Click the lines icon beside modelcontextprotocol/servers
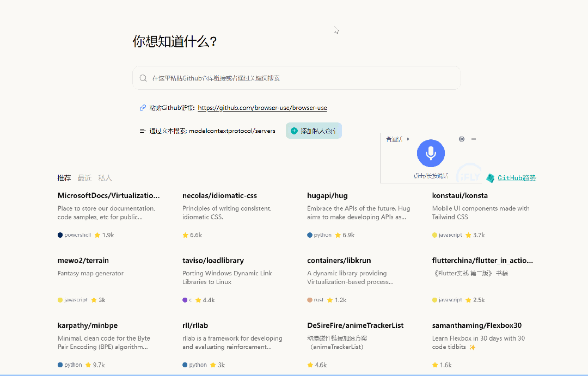Image resolution: width=588 pixels, height=376 pixels. (143, 131)
